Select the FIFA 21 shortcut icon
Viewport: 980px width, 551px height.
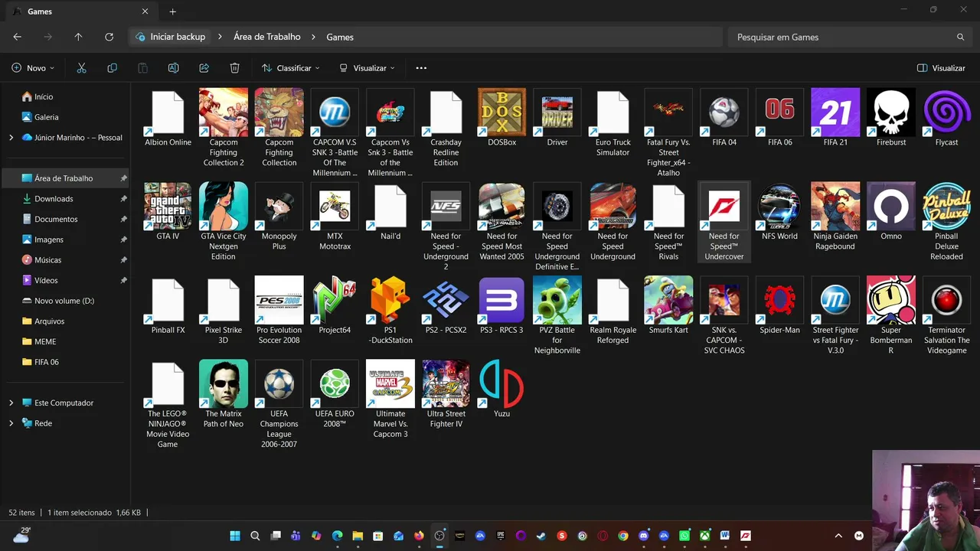835,112
